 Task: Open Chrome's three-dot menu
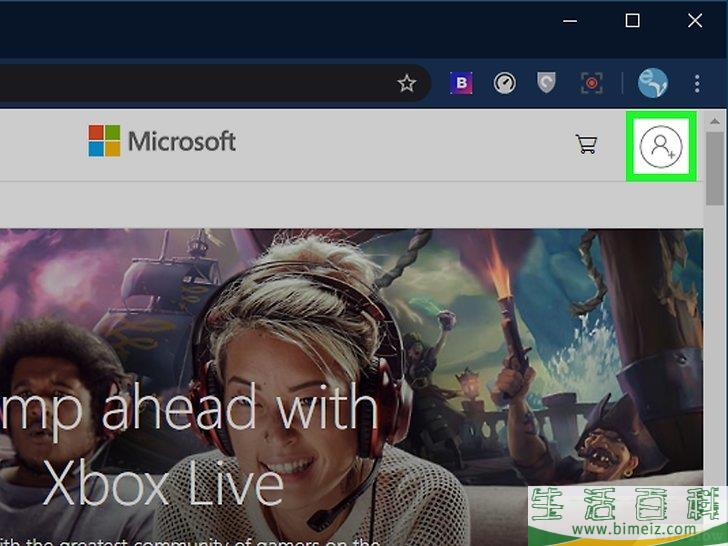[697, 84]
